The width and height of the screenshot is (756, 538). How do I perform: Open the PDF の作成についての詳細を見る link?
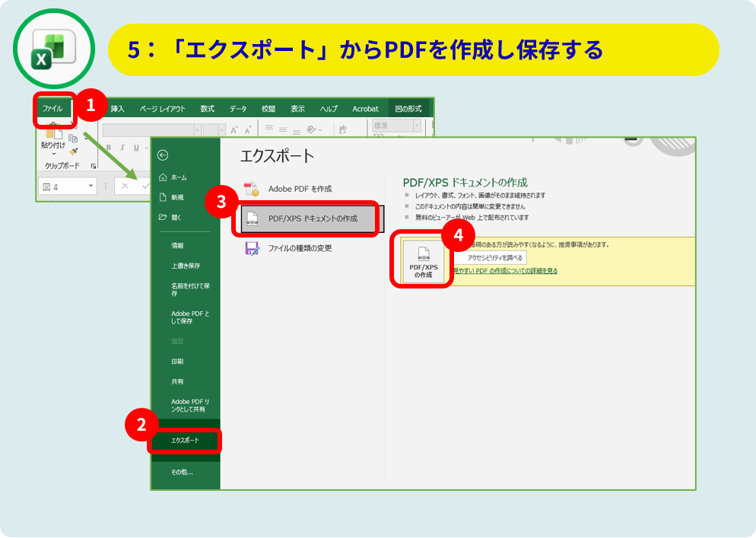[x=505, y=271]
